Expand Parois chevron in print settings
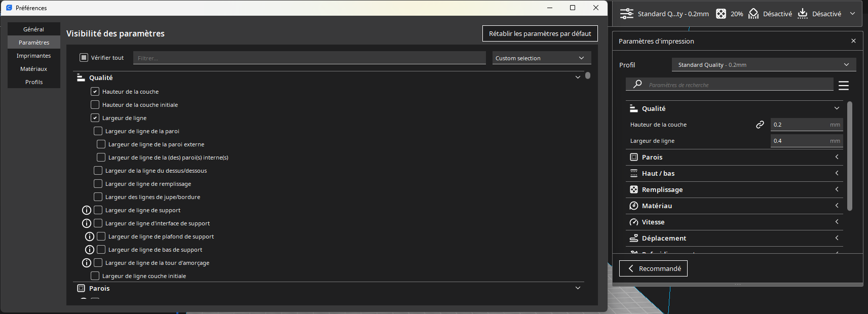Image resolution: width=868 pixels, height=314 pixels. click(837, 157)
